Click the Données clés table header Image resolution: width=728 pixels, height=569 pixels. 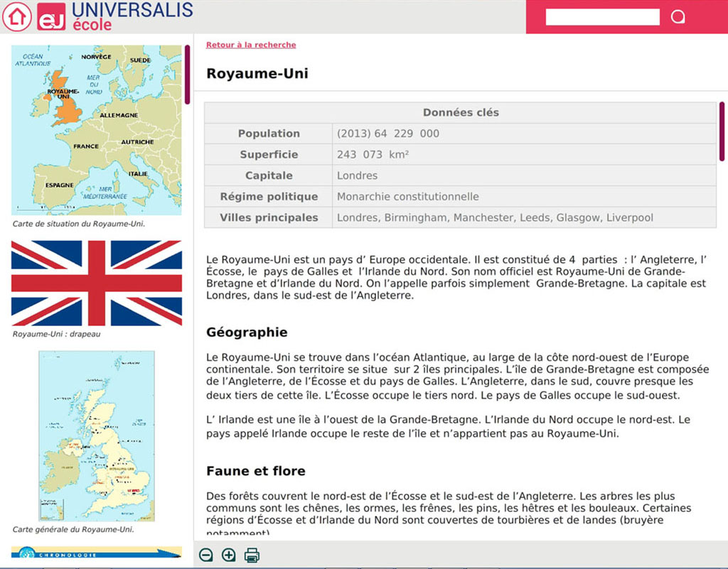pyautogui.click(x=461, y=112)
